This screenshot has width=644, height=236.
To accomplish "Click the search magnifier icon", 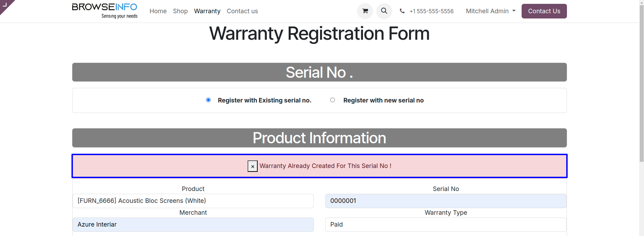I will click(384, 11).
